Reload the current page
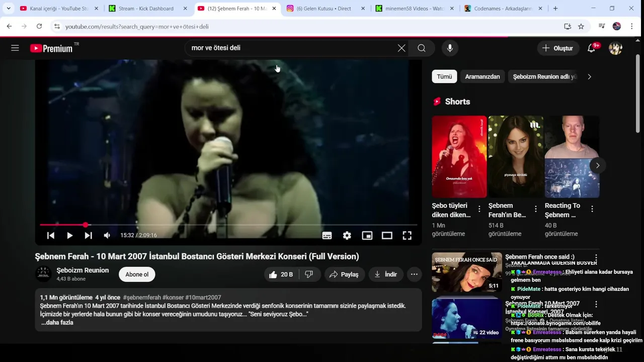Screen dimensions: 644x362 (39, 26)
